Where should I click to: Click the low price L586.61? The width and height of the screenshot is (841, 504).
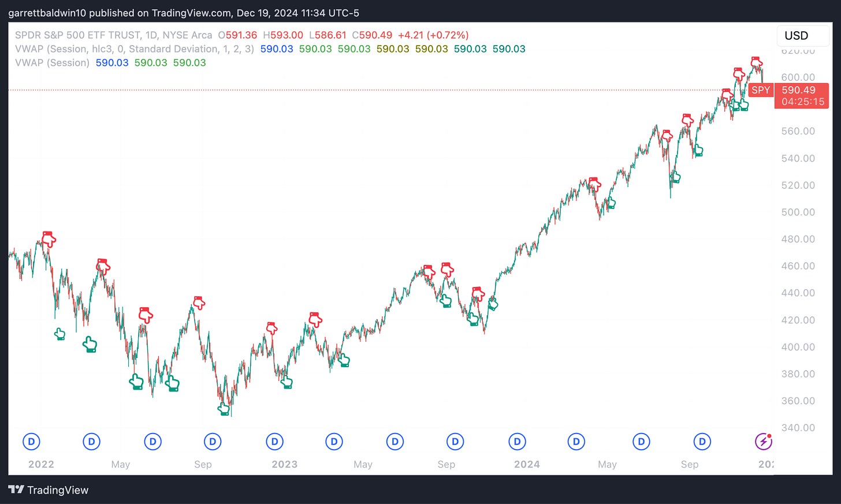click(x=328, y=35)
